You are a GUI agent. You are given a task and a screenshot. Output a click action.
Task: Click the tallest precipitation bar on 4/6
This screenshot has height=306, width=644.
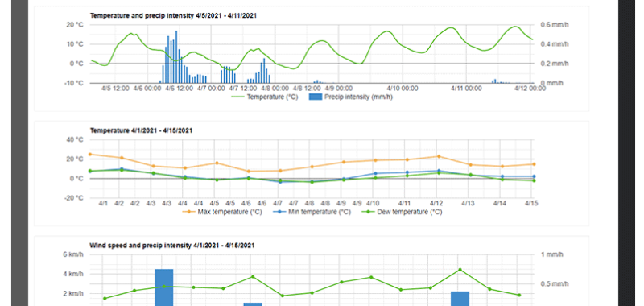(x=176, y=57)
